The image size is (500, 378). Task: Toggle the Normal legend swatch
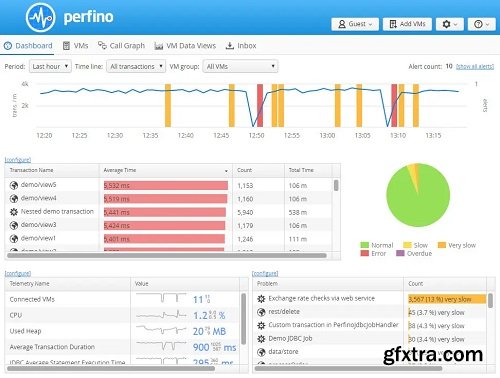point(365,245)
